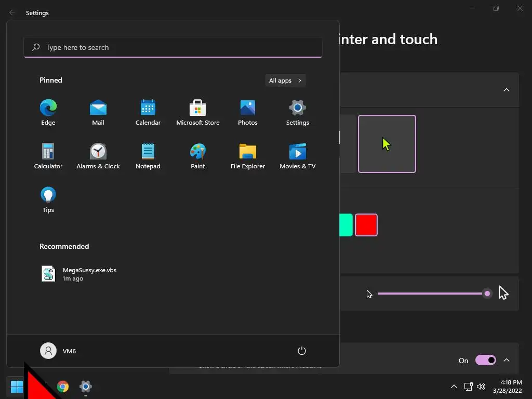Launch the Paint app
The height and width of the screenshot is (399, 532).
198,156
